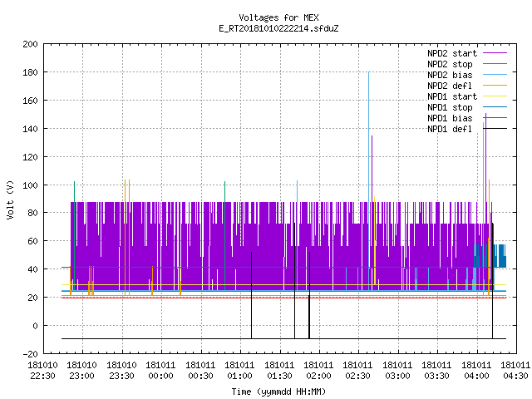Click the x-axis tick 181010 23:00
The width and height of the screenshot is (532, 399).
pyautogui.click(x=82, y=371)
